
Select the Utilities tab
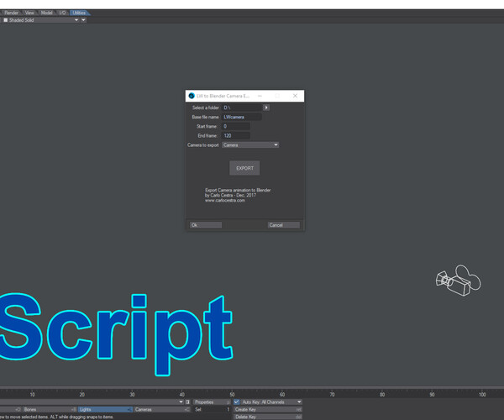[79, 13]
